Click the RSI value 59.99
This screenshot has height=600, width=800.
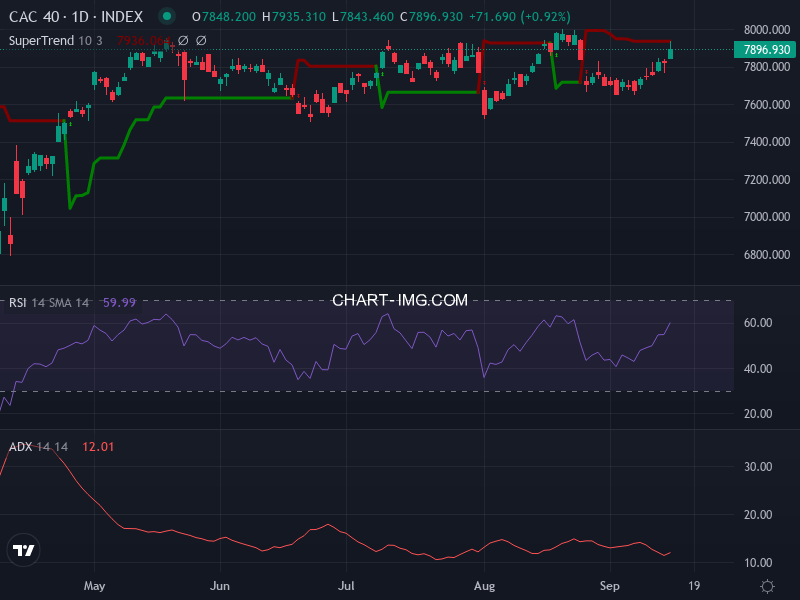click(x=119, y=302)
